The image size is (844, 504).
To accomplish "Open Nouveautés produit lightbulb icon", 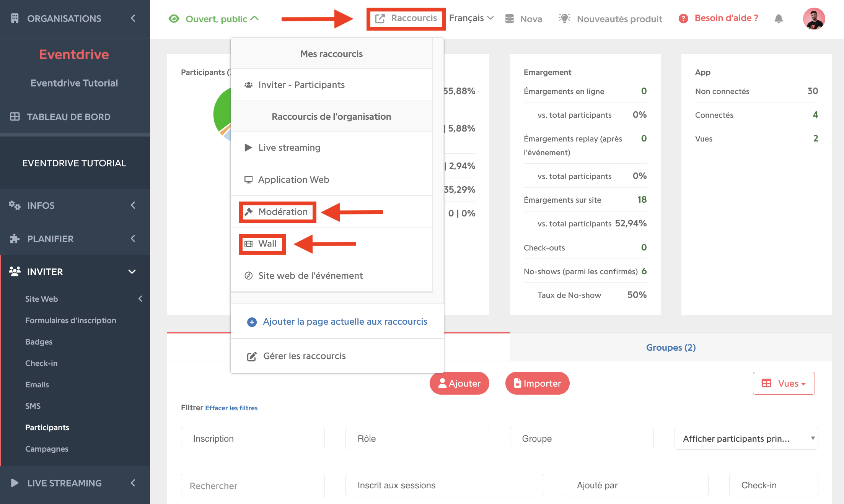I will pyautogui.click(x=564, y=18).
